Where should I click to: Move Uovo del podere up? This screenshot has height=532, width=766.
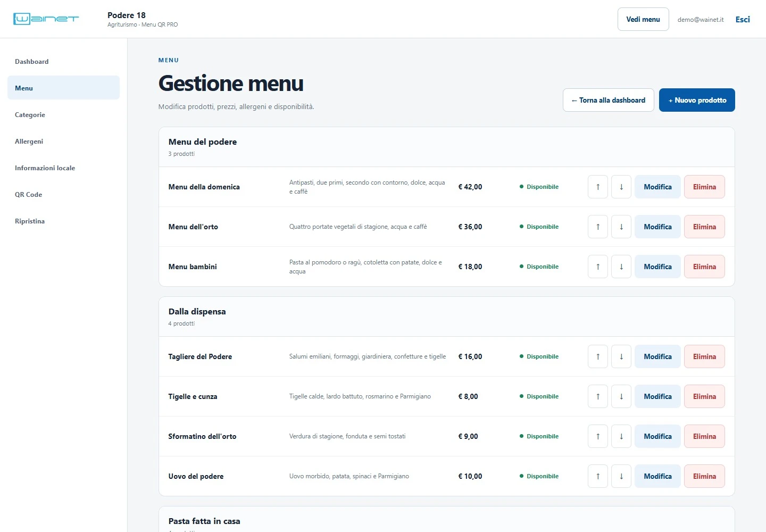(x=598, y=476)
